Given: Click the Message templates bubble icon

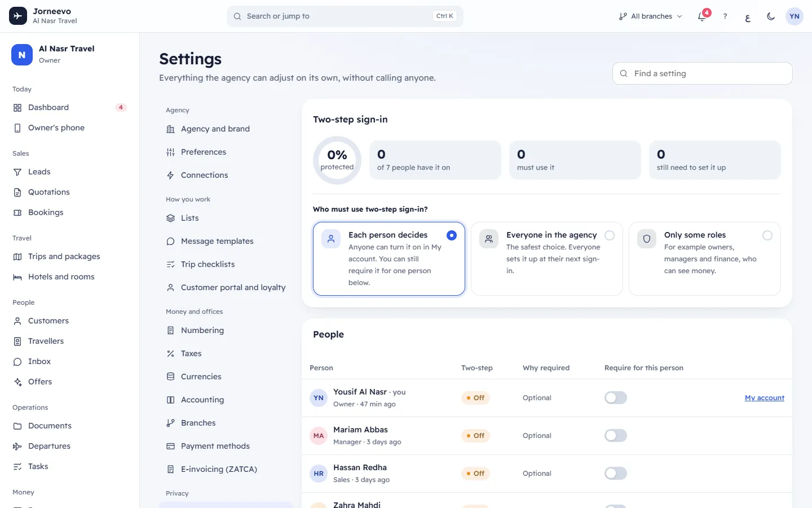Looking at the screenshot, I should (x=170, y=241).
